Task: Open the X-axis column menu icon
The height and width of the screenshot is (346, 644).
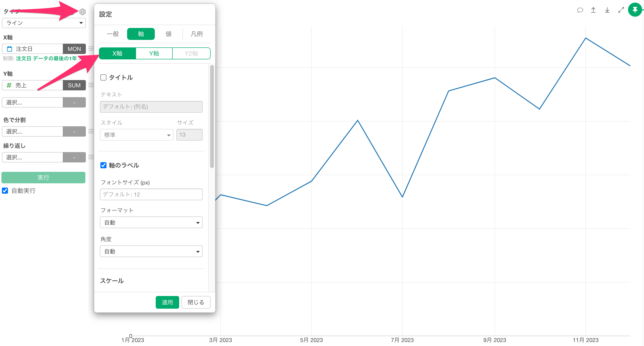Action: 91,49
